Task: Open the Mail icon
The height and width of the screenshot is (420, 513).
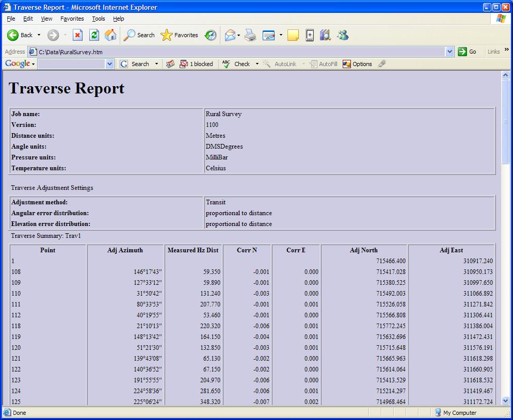Action: (x=230, y=35)
